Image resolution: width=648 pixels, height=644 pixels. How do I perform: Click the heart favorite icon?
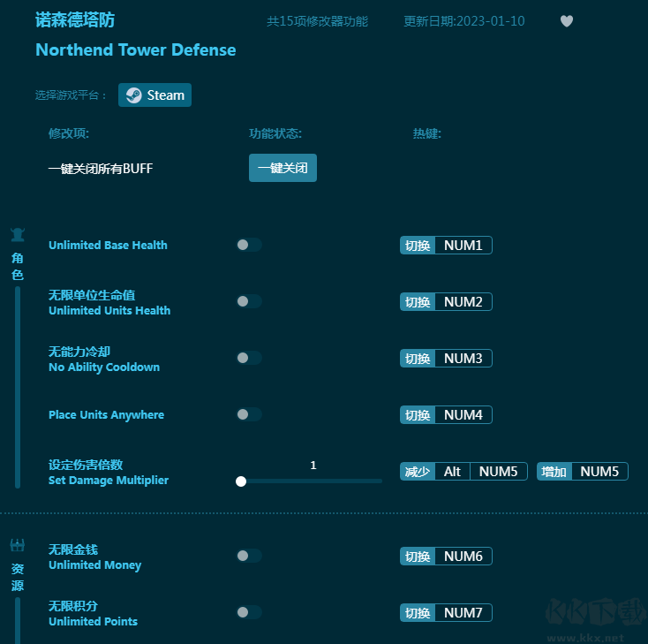pyautogui.click(x=567, y=21)
